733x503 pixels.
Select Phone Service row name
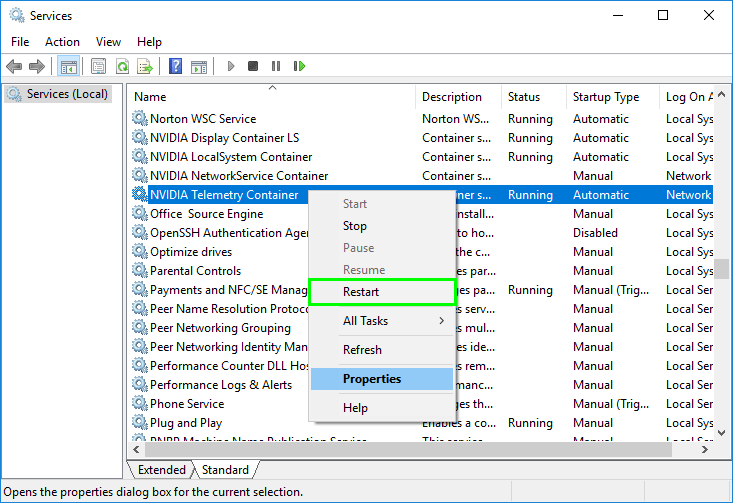(187, 404)
